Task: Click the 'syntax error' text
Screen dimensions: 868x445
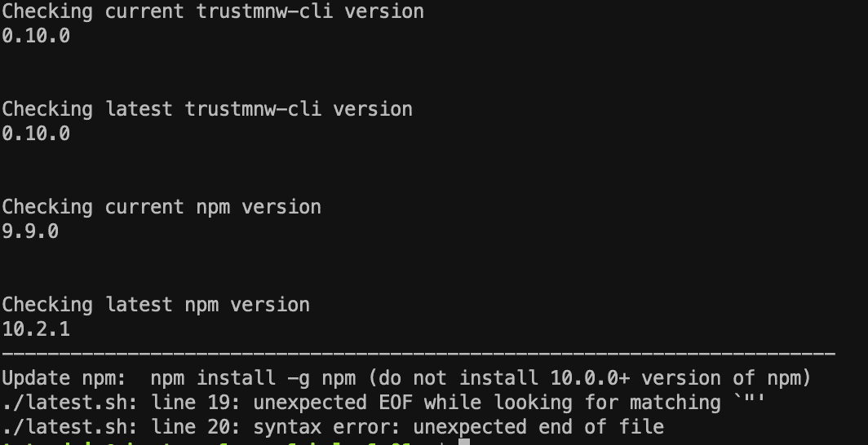Action: point(321,427)
